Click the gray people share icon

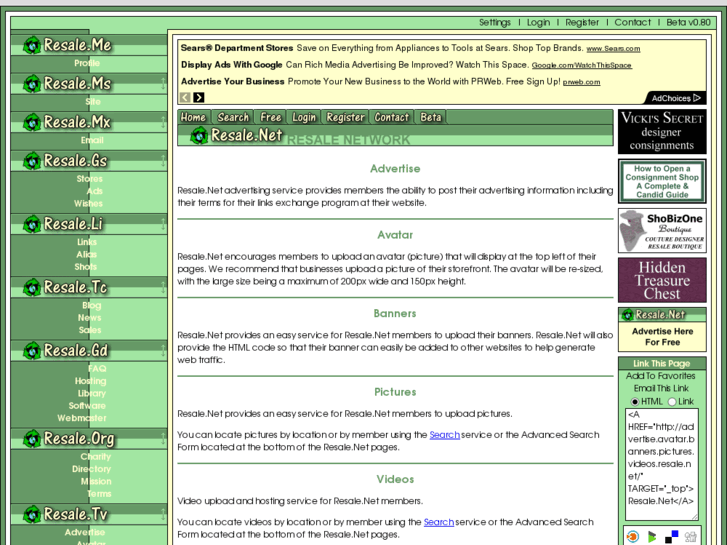[x=691, y=537]
